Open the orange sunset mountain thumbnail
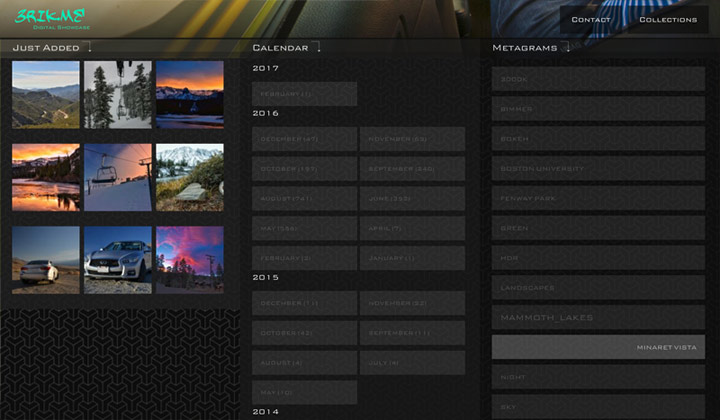Screen dimensions: 720x420 pos(190,95)
